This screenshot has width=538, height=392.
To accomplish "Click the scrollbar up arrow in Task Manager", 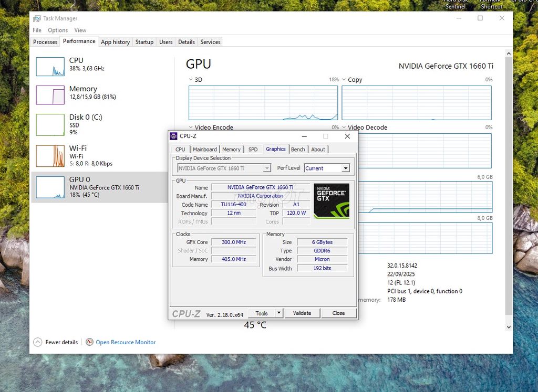I will (x=509, y=54).
